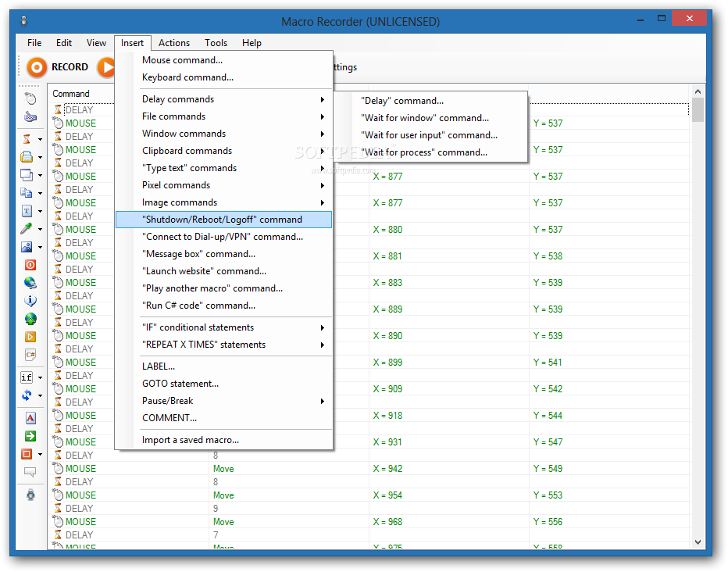728x572 pixels.
Task: Click the play another macro sidebar icon
Action: pos(30,337)
